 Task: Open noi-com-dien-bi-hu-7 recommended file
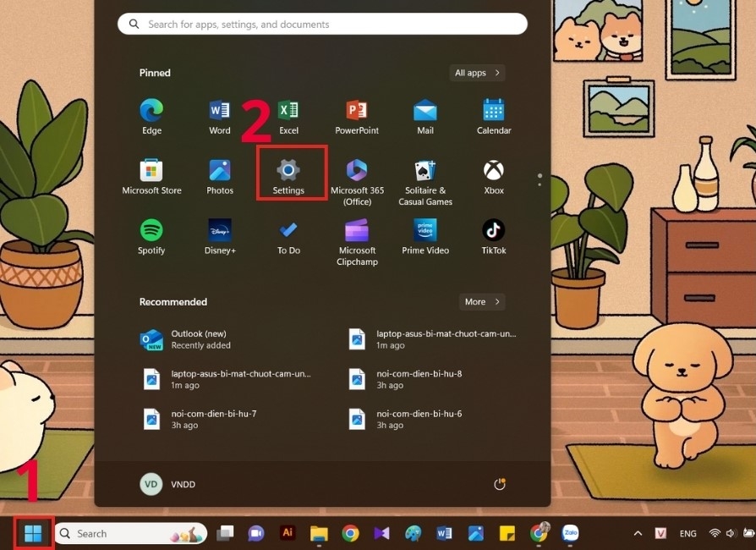pyautogui.click(x=199, y=419)
